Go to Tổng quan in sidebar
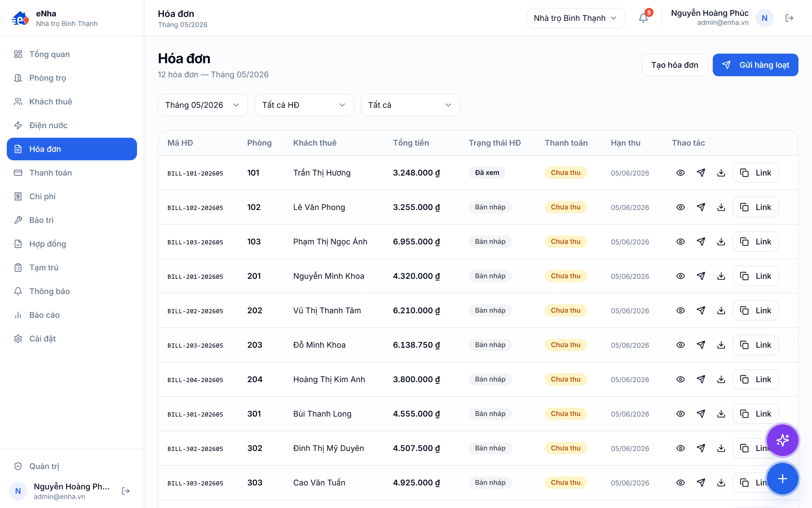Screen dimensions: 812x508 (72, 54)
